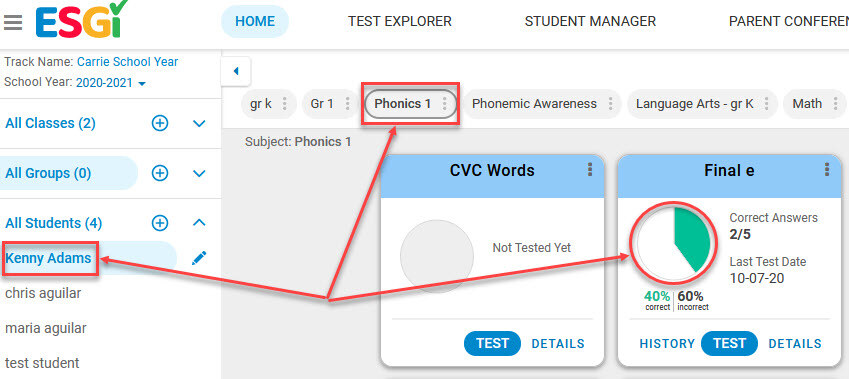Open the School Year 2020-2021 dropdown
This screenshot has height=379, width=849.
click(x=111, y=83)
